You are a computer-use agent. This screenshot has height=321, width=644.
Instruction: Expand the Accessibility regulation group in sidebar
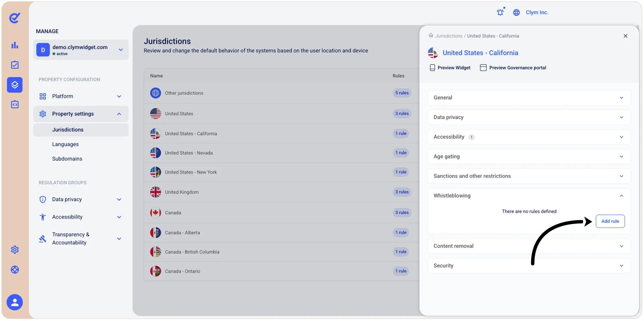[81, 217]
